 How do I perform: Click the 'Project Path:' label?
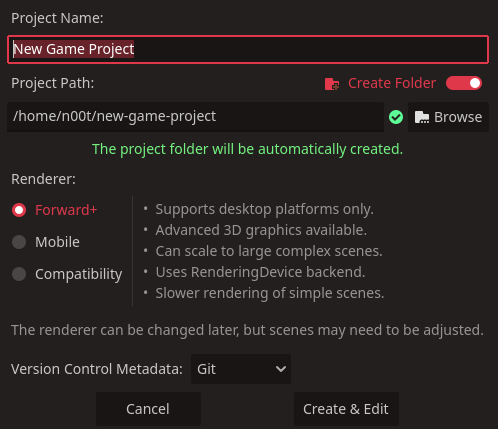coord(53,83)
